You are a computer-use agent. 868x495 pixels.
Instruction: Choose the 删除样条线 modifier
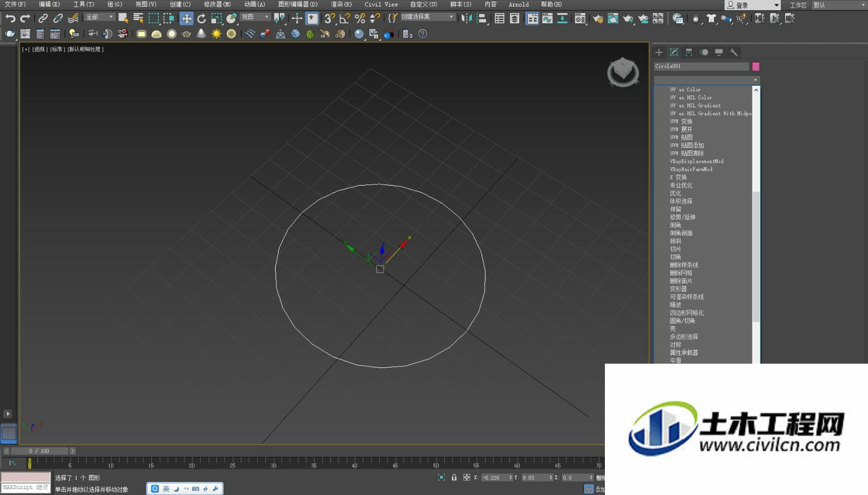(684, 265)
